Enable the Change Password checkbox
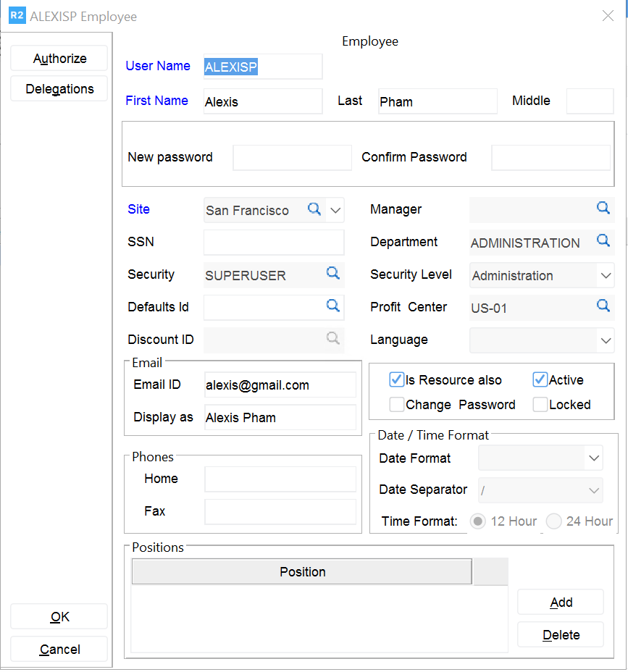 (396, 404)
